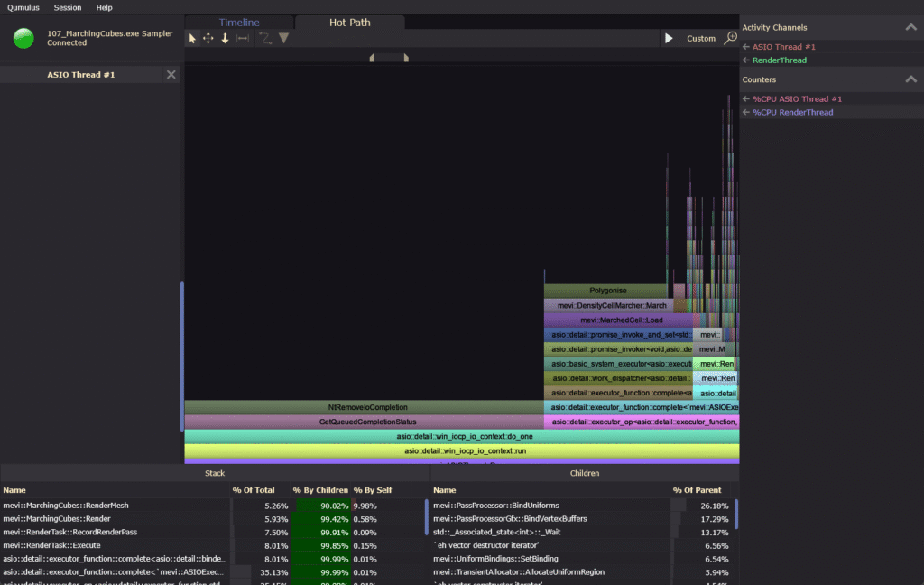Screen dimensions: 924x585
Task: Click the green connection status indicator
Action: [x=24, y=38]
